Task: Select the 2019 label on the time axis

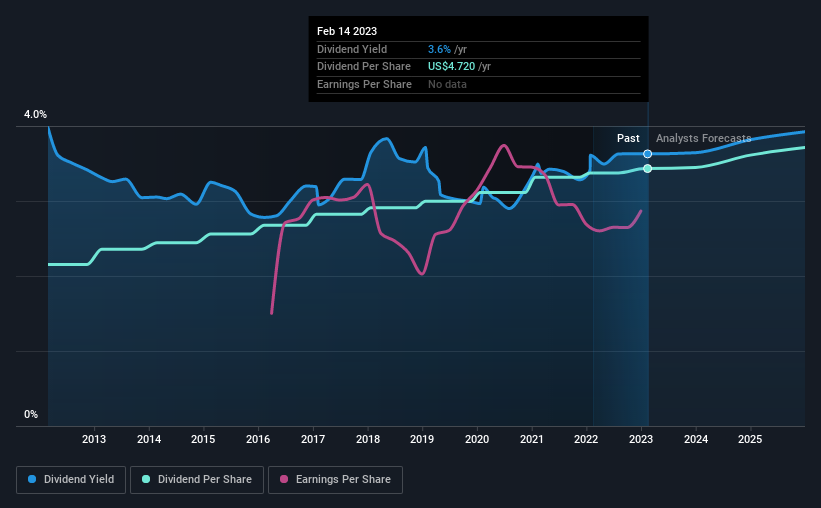Action: 422,439
